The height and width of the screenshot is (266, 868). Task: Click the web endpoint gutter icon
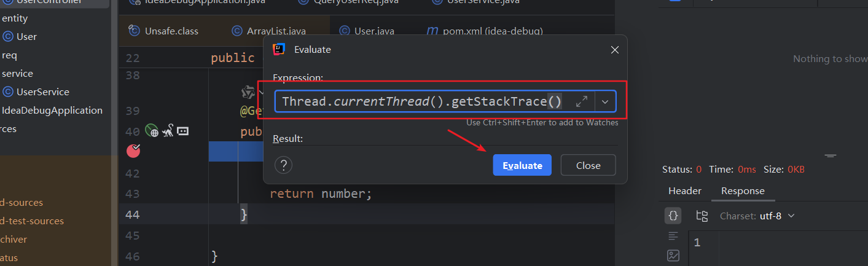point(151,130)
